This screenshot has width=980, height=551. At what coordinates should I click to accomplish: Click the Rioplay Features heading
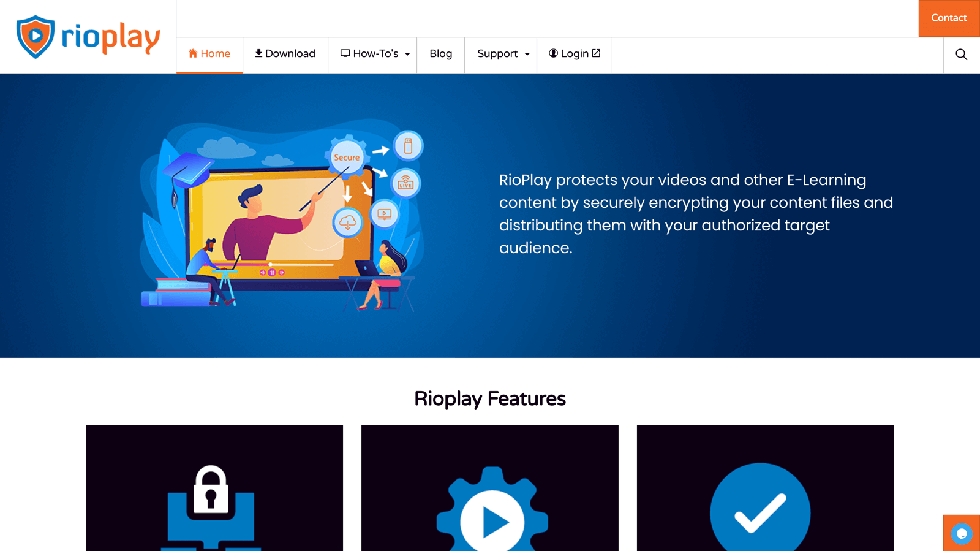(x=490, y=399)
